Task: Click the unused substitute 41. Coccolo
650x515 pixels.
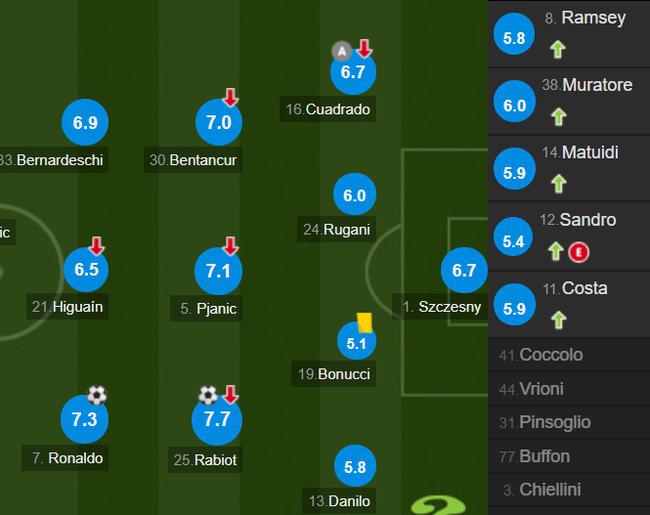Action: click(569, 355)
